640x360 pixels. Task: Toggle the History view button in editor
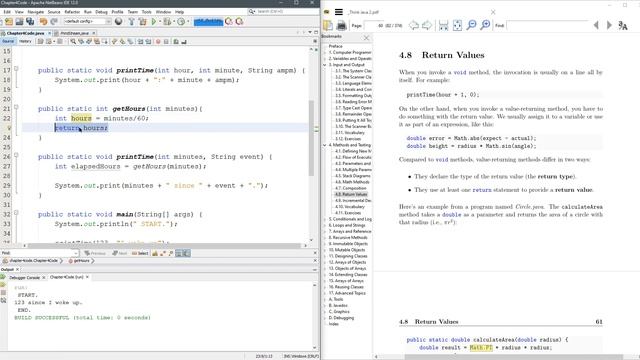click(x=25, y=41)
